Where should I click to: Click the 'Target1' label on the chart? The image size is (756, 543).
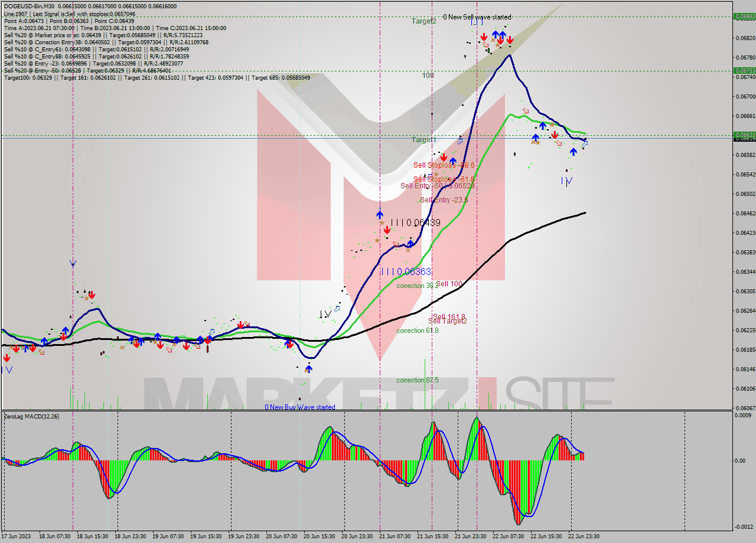[x=424, y=140]
